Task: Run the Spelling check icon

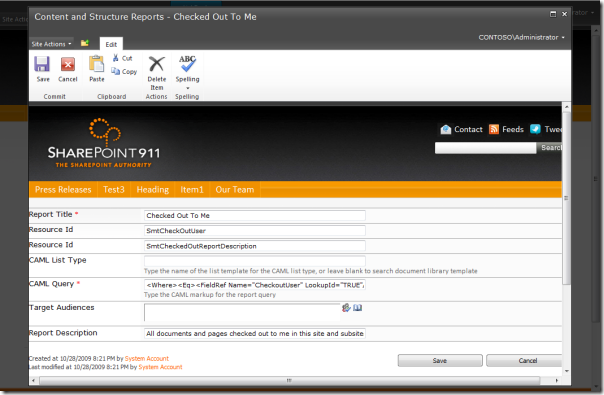Action: (x=187, y=64)
